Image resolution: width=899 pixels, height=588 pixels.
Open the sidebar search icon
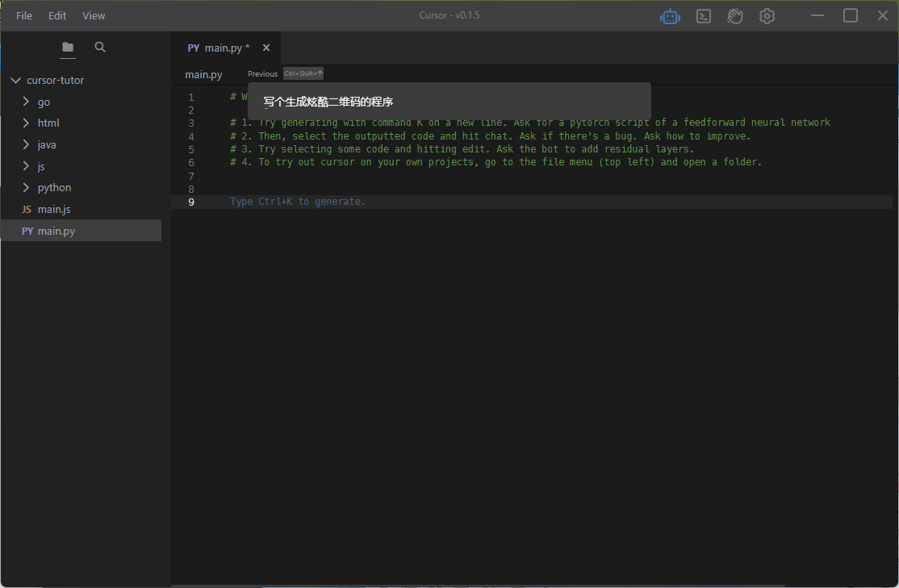pyautogui.click(x=100, y=48)
